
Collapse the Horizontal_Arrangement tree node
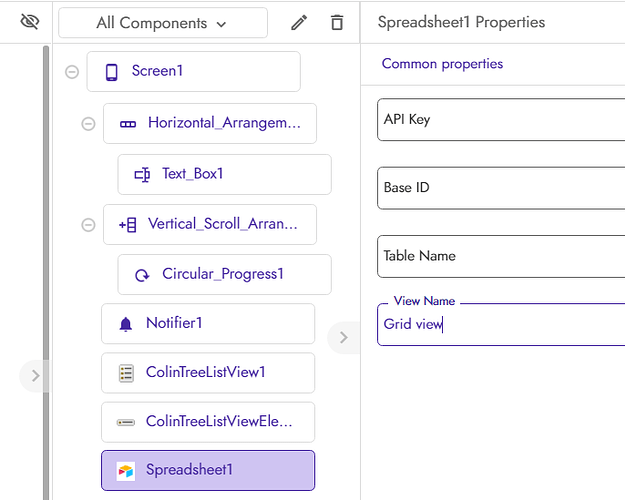coord(88,124)
